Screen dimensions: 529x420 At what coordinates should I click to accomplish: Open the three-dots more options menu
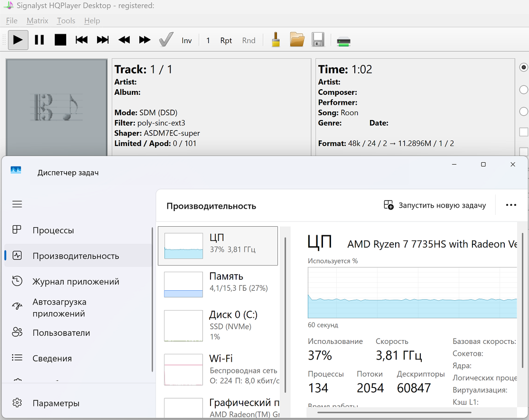click(511, 205)
